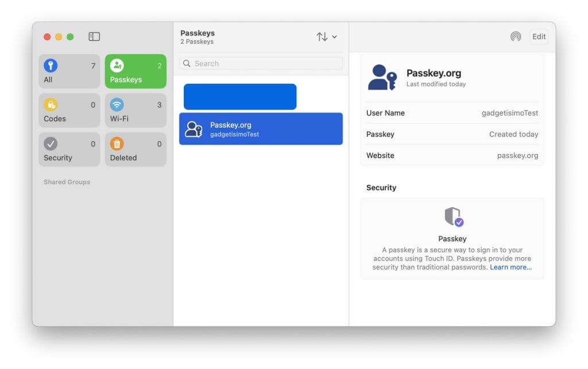Click the User Name label
Image resolution: width=588 pixels, height=369 pixels.
[385, 113]
